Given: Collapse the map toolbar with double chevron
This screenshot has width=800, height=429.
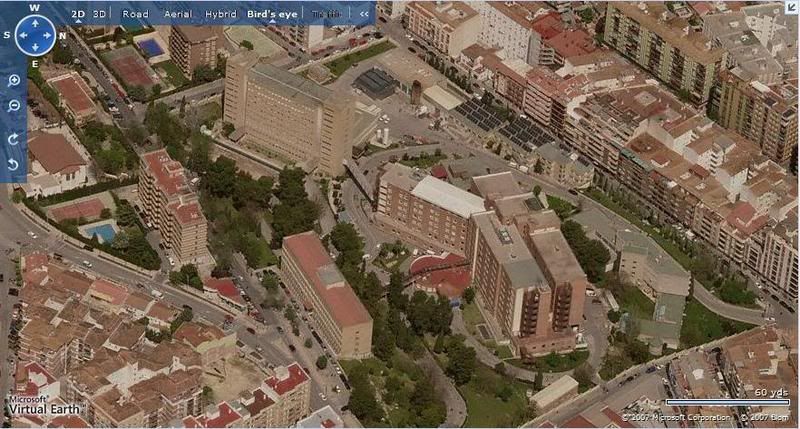Looking at the screenshot, I should (x=362, y=14).
